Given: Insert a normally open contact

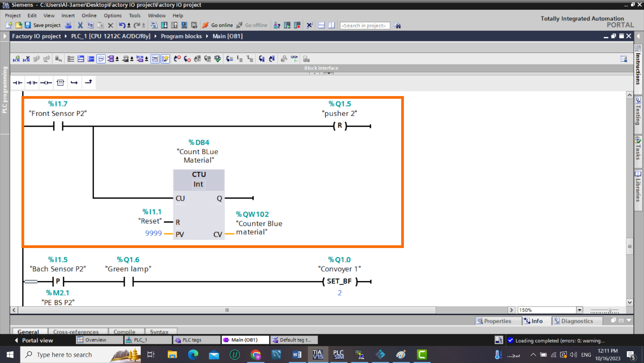Looking at the screenshot, I should [x=17, y=83].
